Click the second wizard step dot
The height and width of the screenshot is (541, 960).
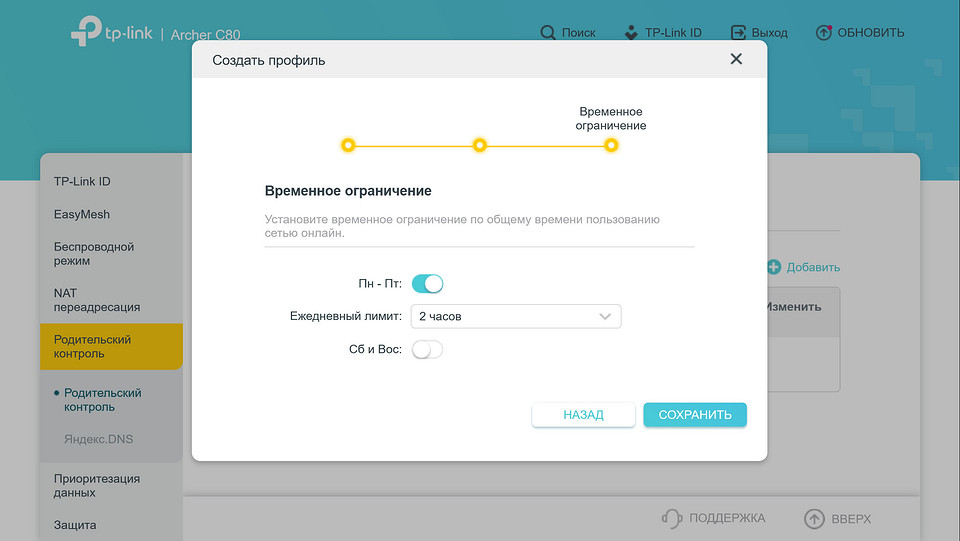pos(479,145)
